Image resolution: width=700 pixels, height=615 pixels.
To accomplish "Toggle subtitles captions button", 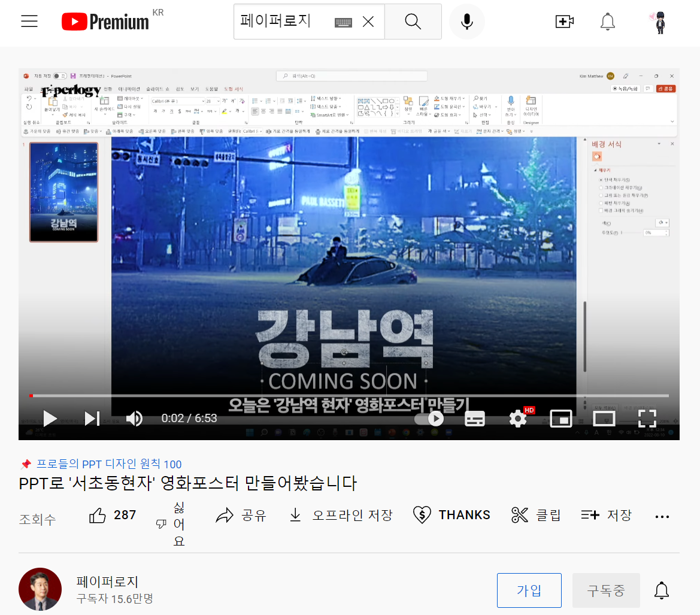I will point(475,419).
